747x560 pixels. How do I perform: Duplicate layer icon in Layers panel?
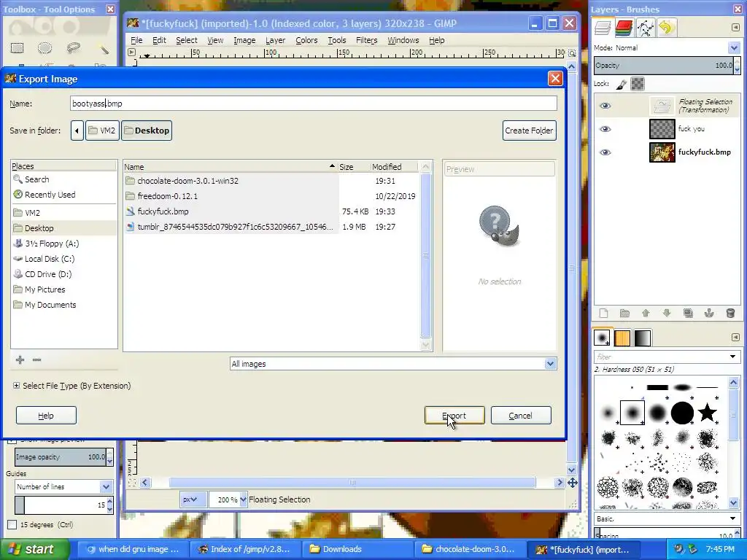coord(688,314)
